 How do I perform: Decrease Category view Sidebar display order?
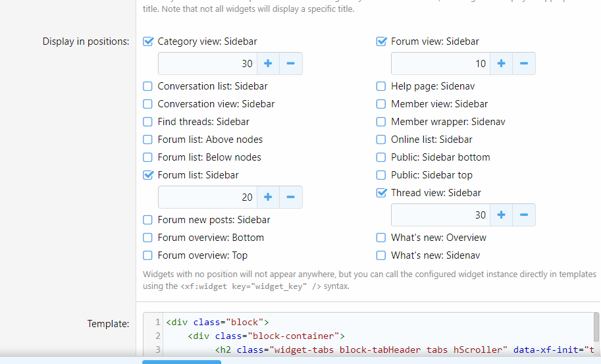290,64
